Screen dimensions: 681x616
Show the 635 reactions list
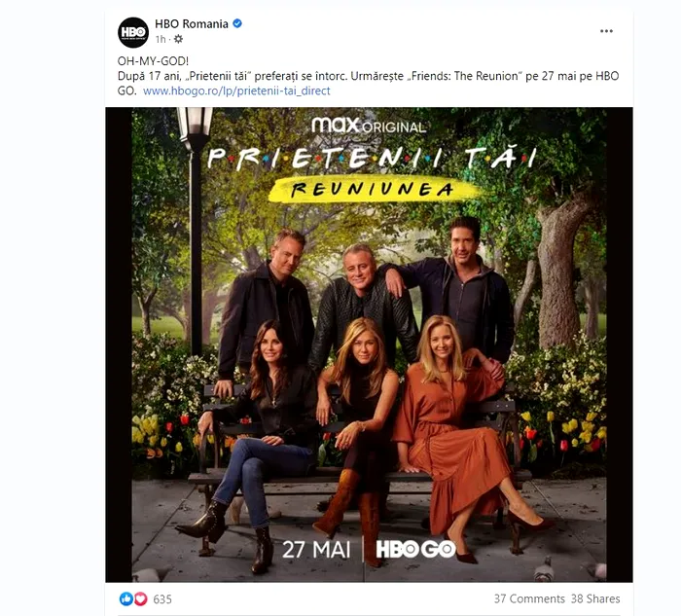pyautogui.click(x=162, y=599)
